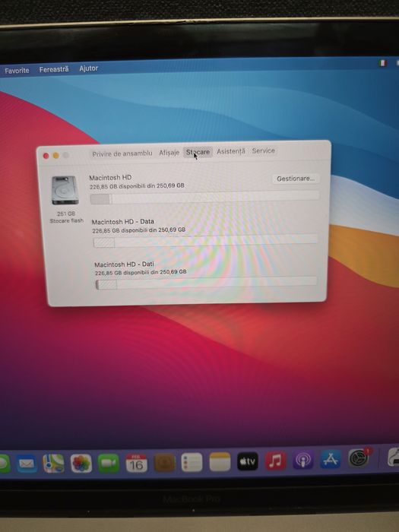Open Mail from the dock
399x532 pixels.
click(x=27, y=464)
